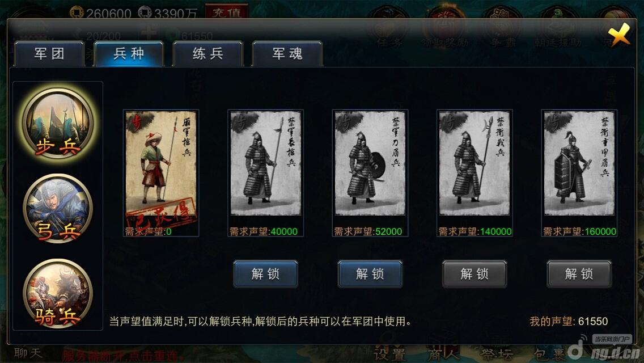Select the 步兵 infantry round icon
644x363 pixels.
coord(58,123)
